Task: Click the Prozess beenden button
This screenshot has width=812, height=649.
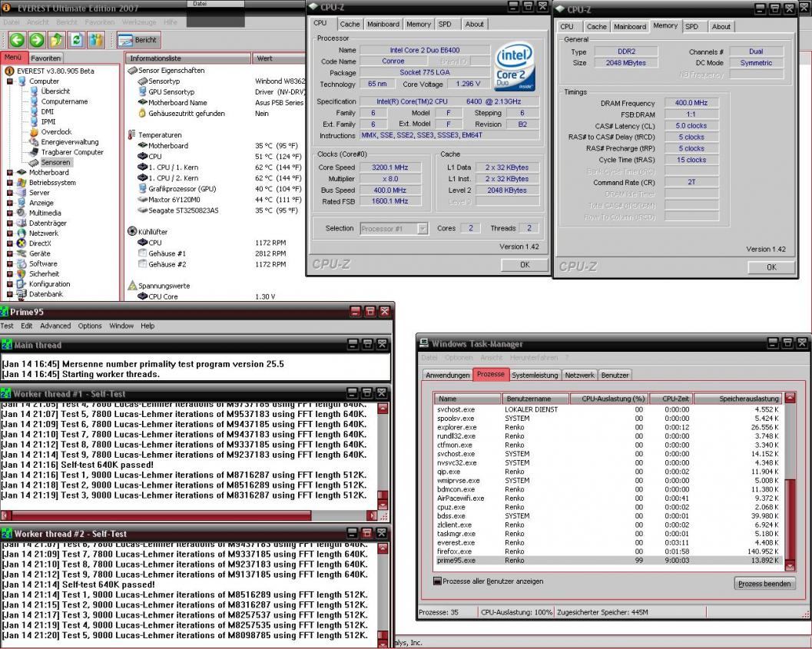Action: tap(764, 584)
